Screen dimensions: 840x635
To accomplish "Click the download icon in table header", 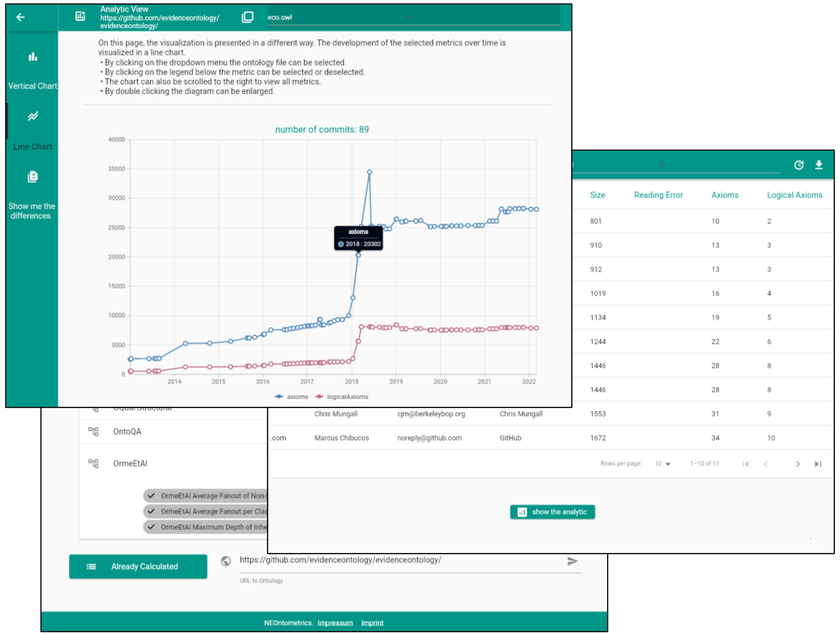I will [x=819, y=165].
